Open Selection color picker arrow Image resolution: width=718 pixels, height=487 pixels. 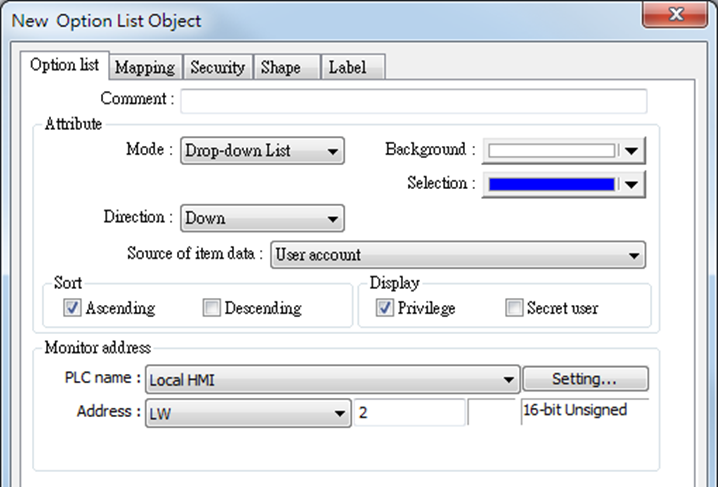[x=632, y=184]
